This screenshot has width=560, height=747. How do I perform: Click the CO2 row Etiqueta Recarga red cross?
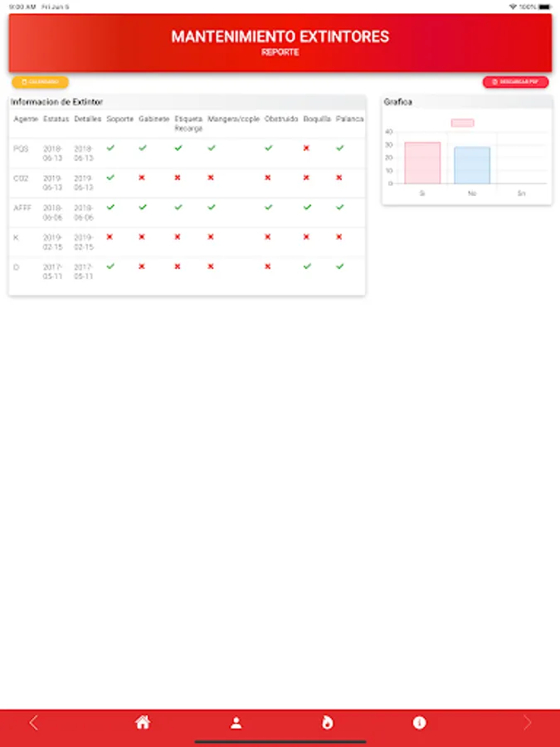pos(178,178)
